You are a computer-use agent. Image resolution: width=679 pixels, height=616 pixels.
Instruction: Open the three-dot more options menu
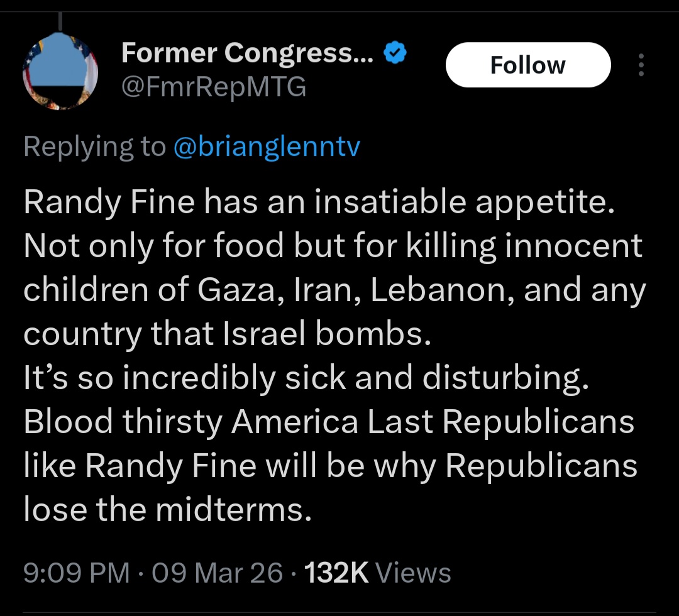tap(641, 65)
